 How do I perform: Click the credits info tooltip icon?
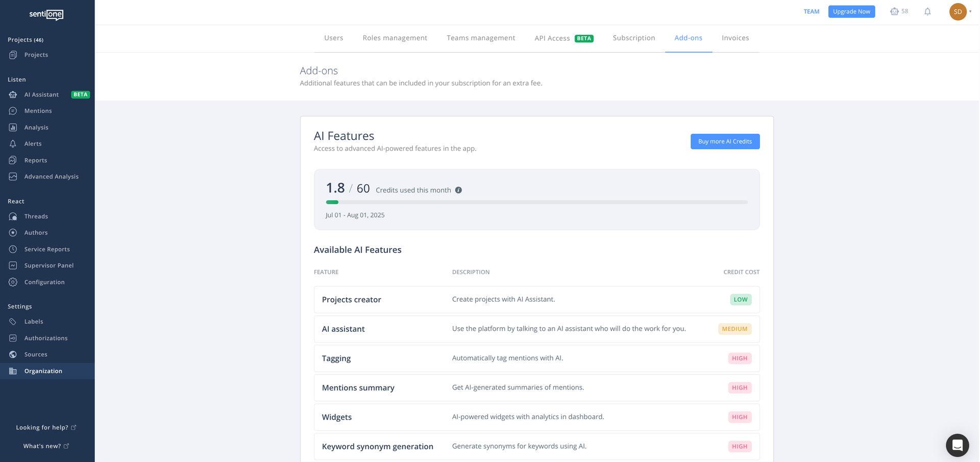[x=458, y=190]
